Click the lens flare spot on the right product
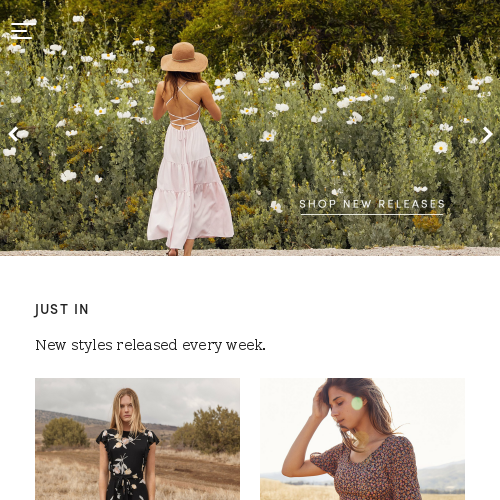 (x=357, y=403)
